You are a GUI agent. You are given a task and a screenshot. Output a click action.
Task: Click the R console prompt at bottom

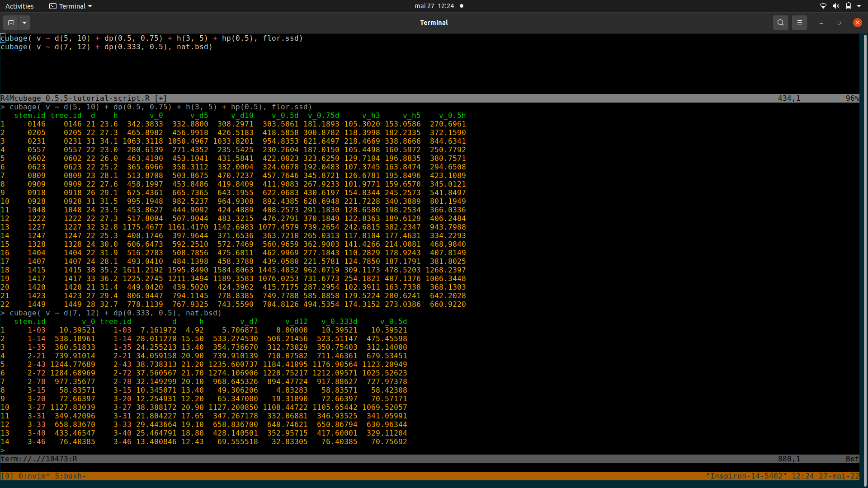[3, 450]
